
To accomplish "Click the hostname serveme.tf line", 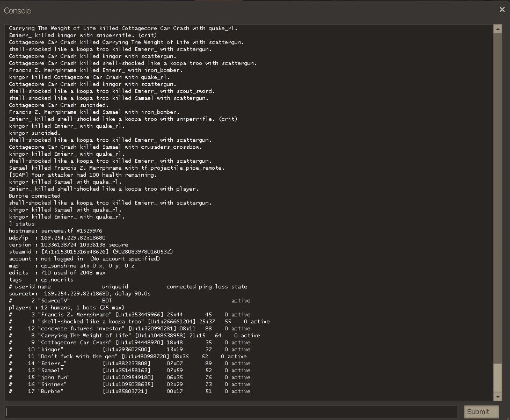I will point(55,231).
